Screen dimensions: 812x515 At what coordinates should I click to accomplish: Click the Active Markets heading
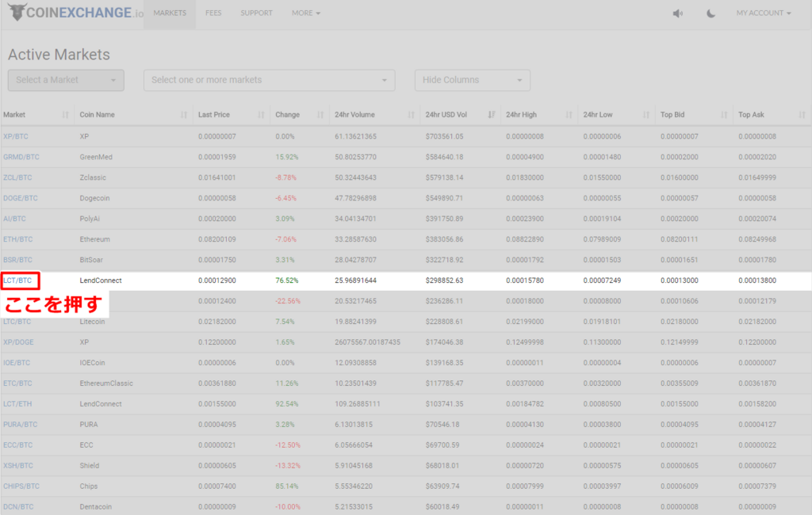(59, 55)
